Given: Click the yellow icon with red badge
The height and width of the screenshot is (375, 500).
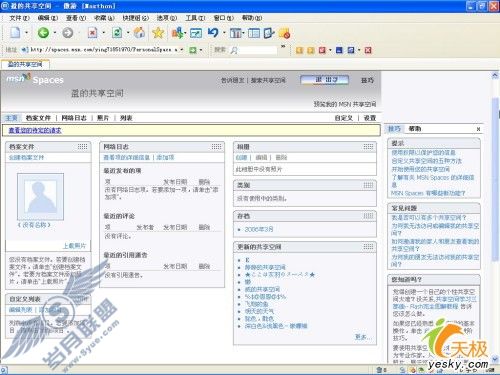Looking at the screenshot, I should 285,33.
